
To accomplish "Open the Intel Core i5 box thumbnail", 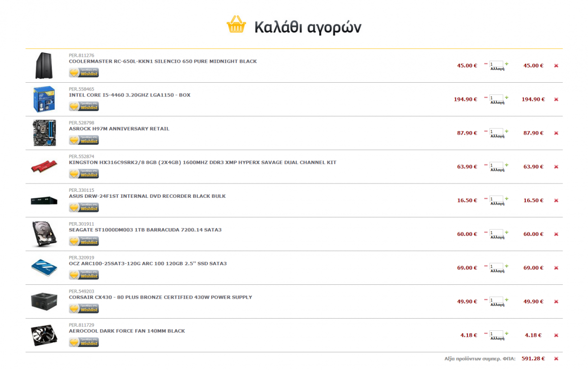I will pos(44,99).
